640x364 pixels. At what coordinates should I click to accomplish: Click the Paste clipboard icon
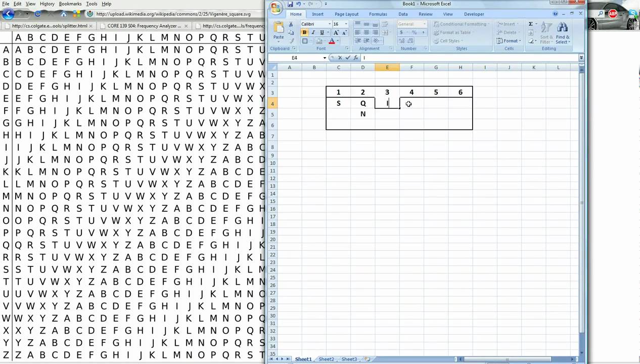[279, 27]
